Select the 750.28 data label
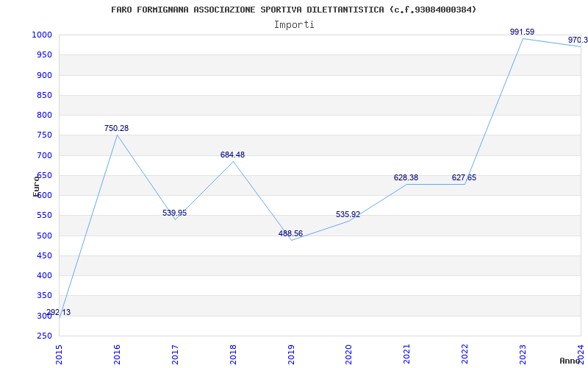 116,128
